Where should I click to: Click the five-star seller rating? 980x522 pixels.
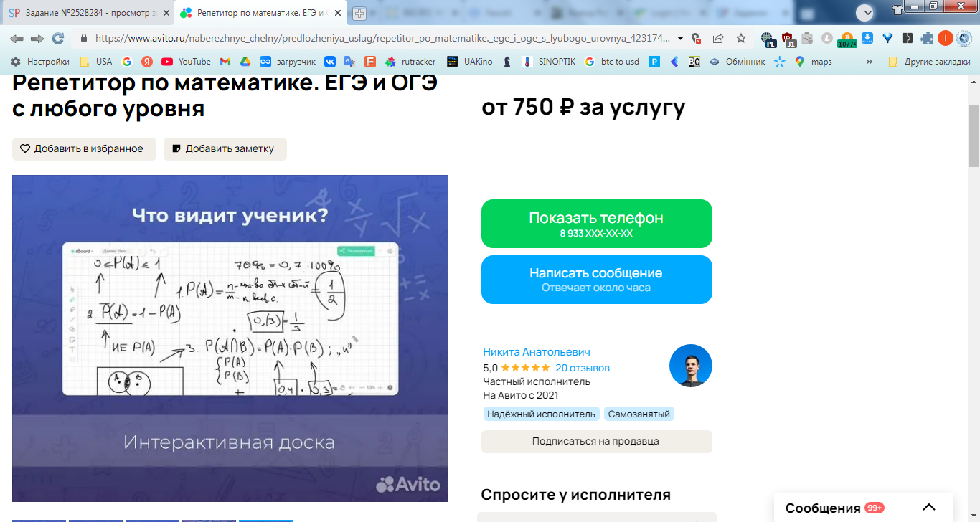pyautogui.click(x=525, y=368)
